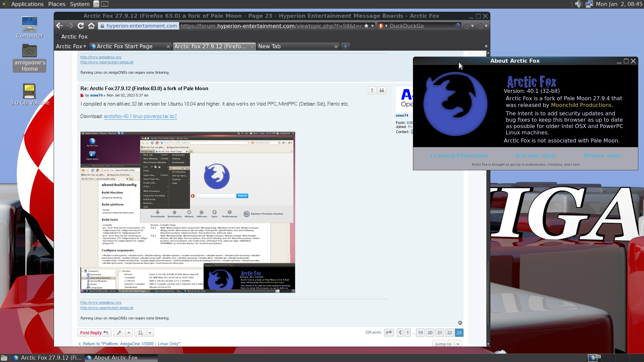Close the New Tab tab

336,47
